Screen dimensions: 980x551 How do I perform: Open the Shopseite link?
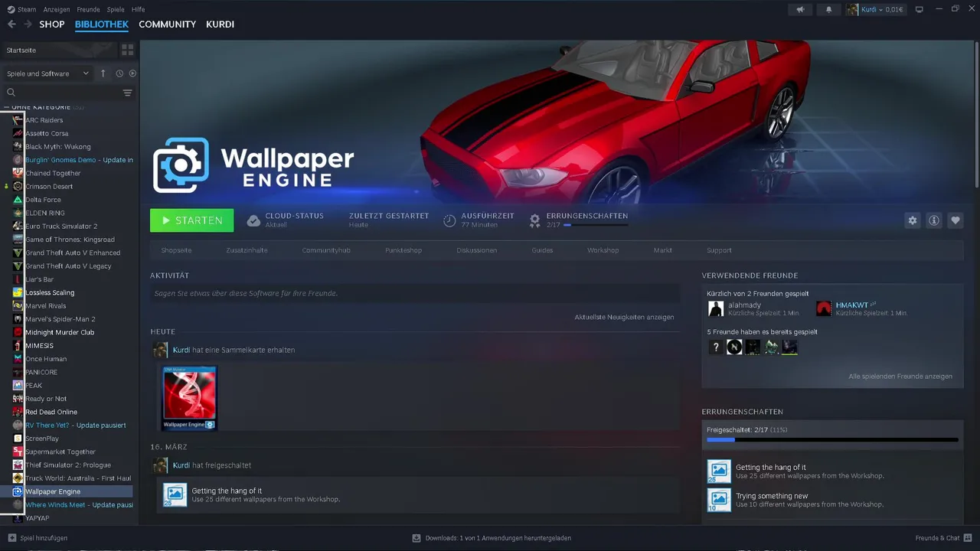[176, 250]
